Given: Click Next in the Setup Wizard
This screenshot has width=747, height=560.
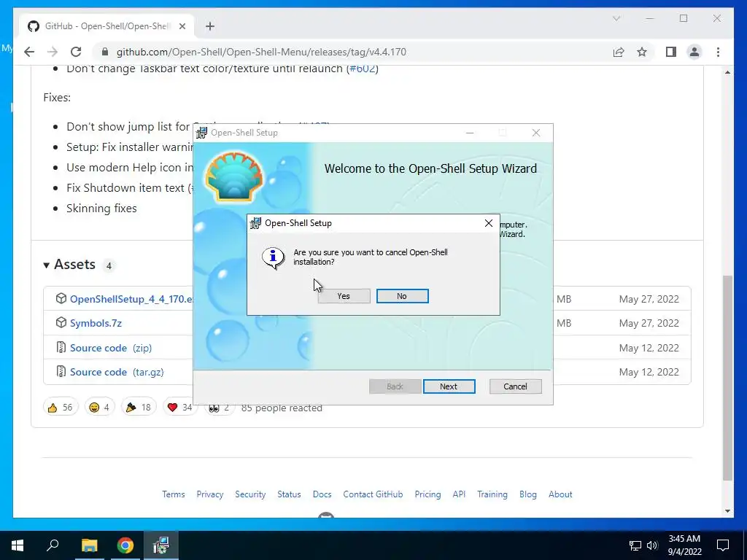Looking at the screenshot, I should point(449,386).
